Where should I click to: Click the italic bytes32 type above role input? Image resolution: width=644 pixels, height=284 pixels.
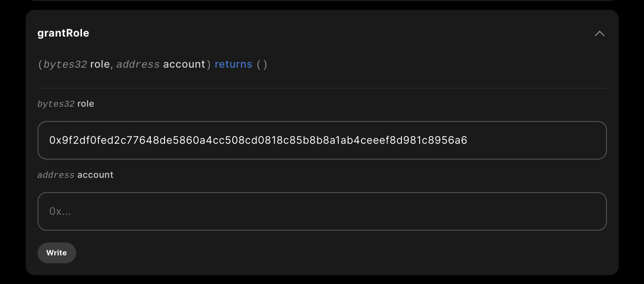click(56, 104)
